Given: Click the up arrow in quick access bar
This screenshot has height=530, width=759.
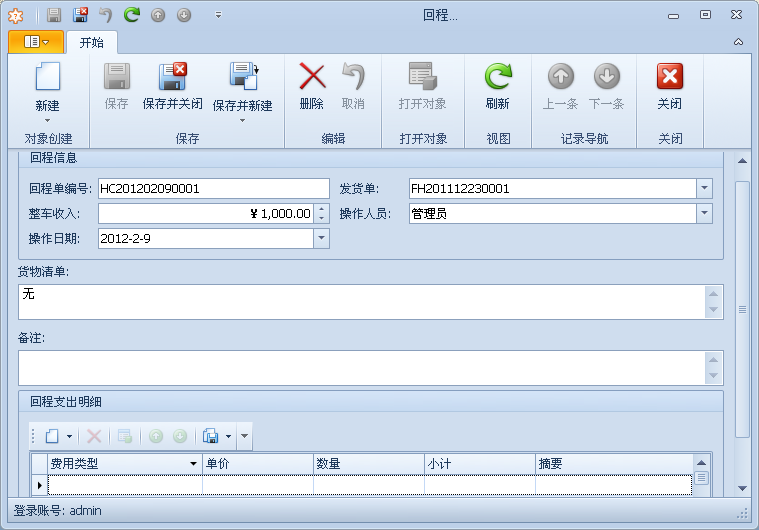Looking at the screenshot, I should tap(158, 15).
